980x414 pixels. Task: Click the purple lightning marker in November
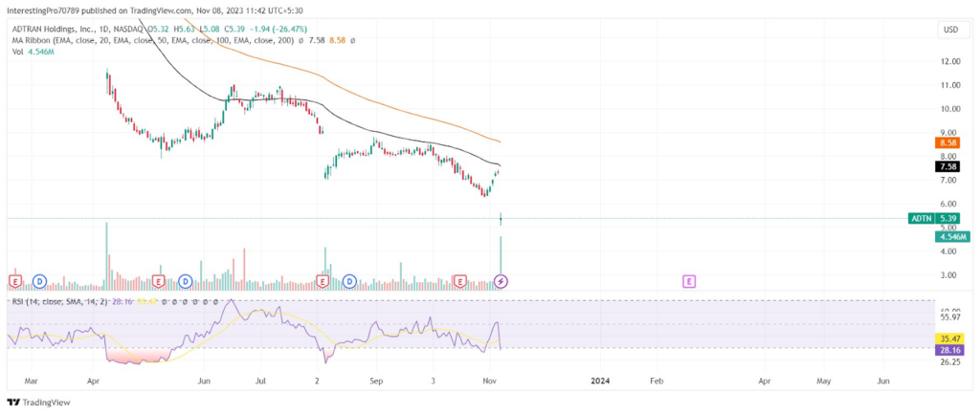(501, 282)
